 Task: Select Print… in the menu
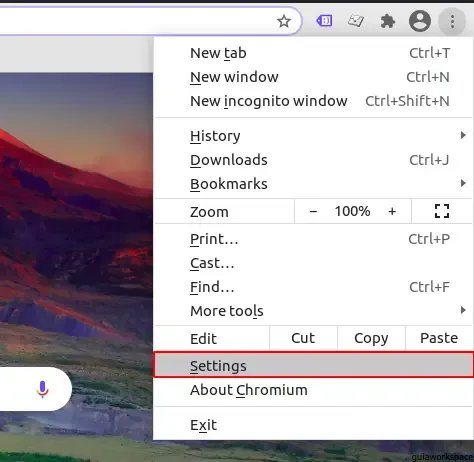click(313, 239)
